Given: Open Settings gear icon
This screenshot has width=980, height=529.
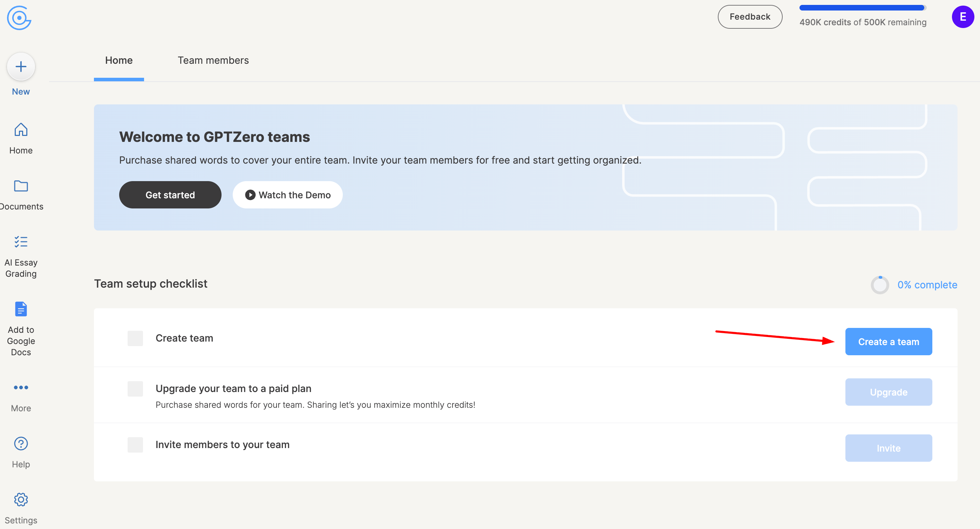Looking at the screenshot, I should (21, 500).
